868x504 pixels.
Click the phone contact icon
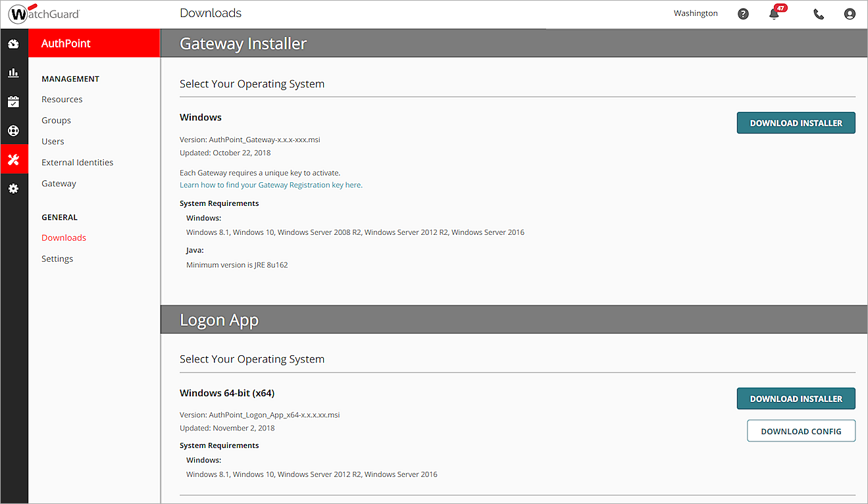pyautogui.click(x=819, y=14)
